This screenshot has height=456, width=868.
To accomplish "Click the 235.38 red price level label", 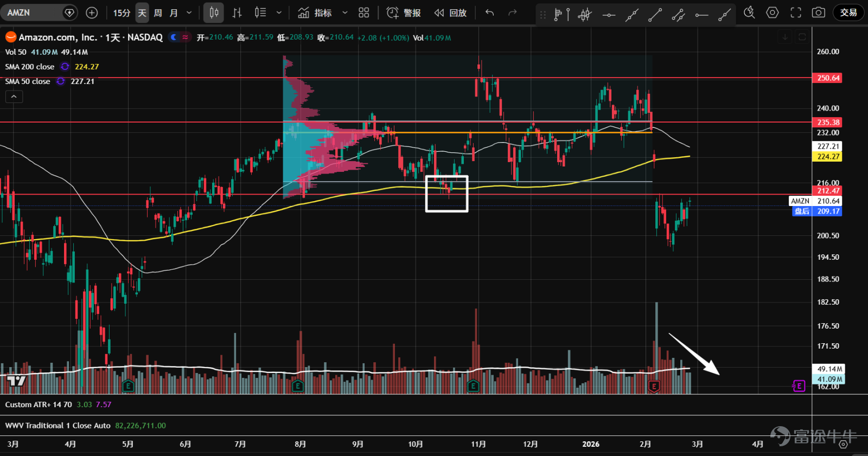I will [x=828, y=123].
